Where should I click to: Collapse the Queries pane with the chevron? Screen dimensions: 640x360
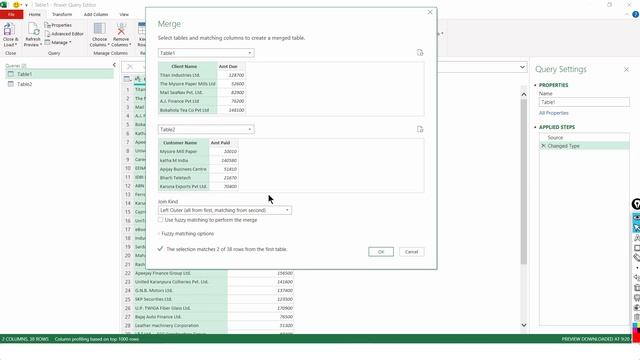114,65
